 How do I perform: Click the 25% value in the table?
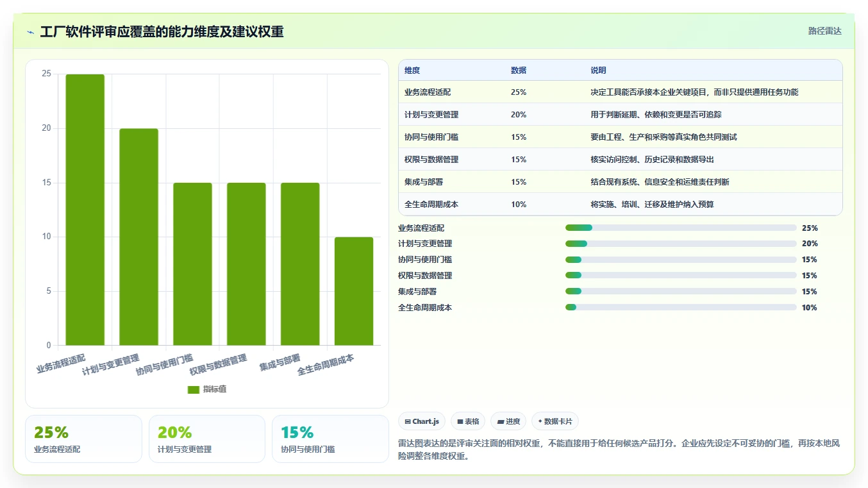(519, 92)
